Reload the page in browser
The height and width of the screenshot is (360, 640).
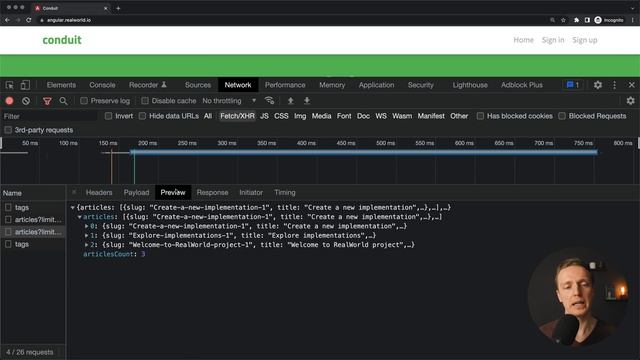point(29,20)
